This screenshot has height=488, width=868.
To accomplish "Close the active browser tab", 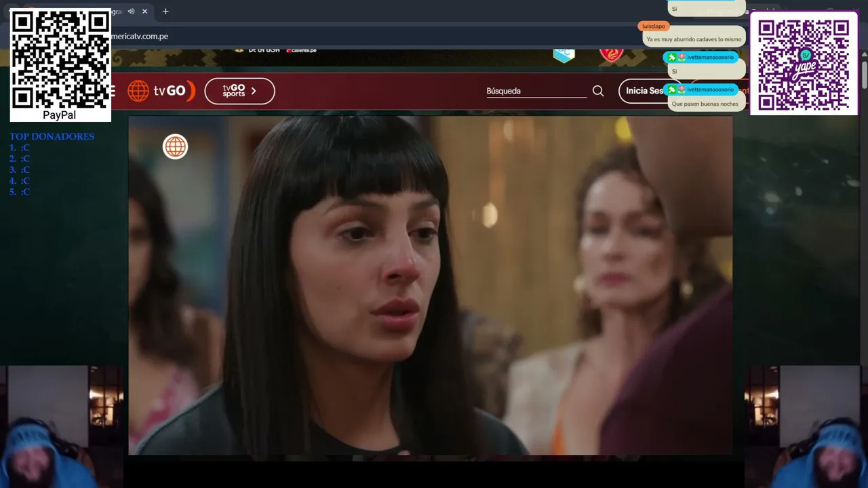I will pyautogui.click(x=144, y=12).
